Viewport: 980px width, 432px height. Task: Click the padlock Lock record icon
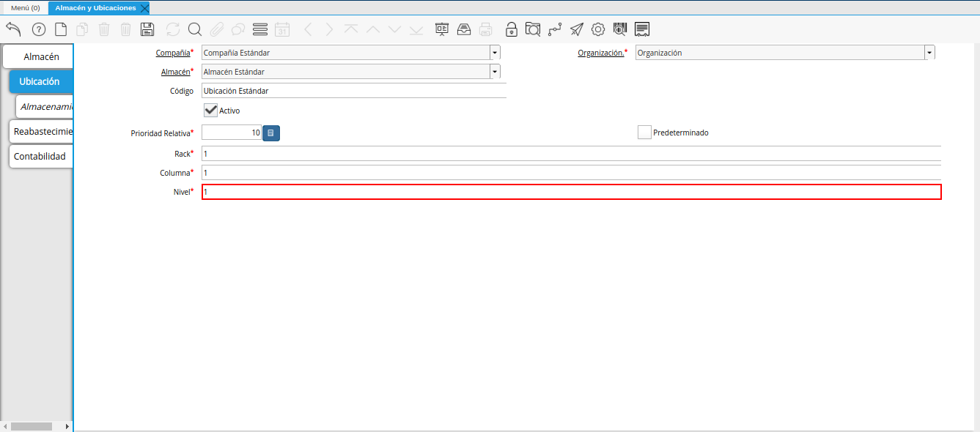coord(512,29)
